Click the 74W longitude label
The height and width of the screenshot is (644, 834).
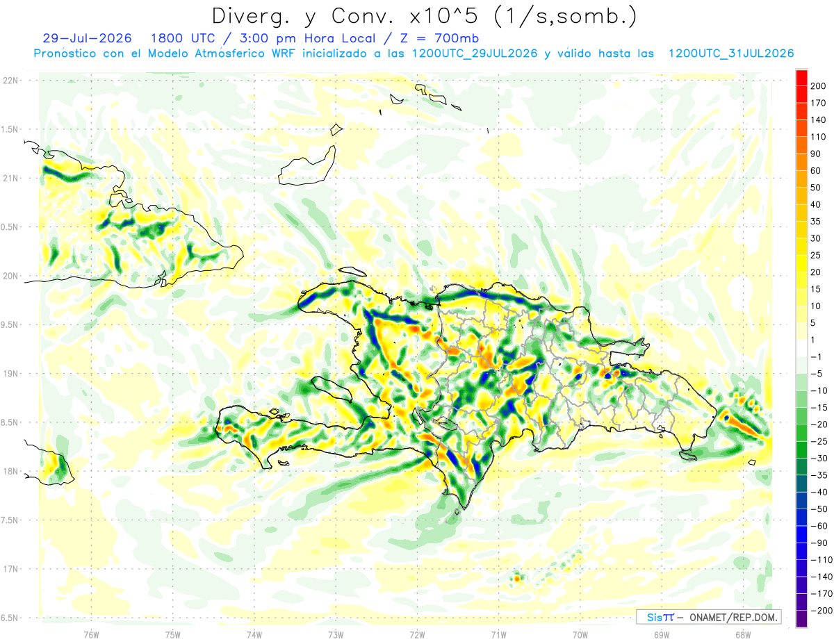(x=254, y=634)
